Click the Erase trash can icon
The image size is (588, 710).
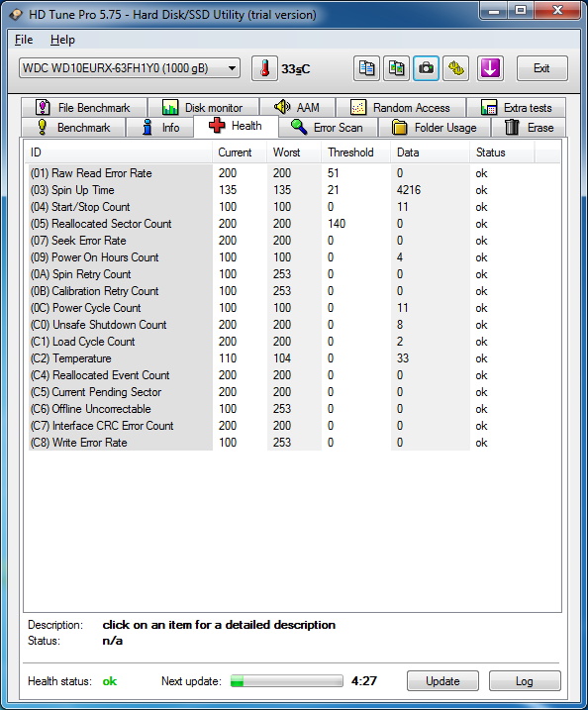click(x=512, y=127)
